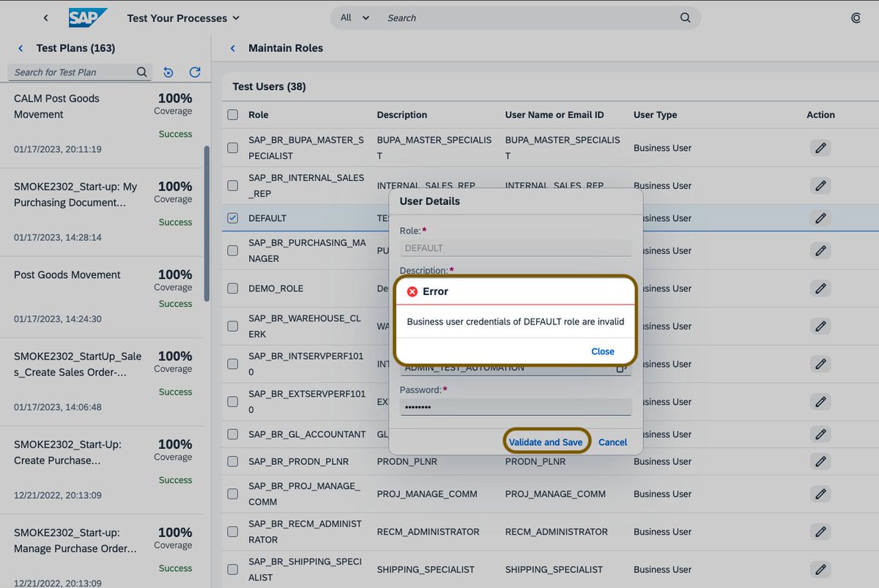879x588 pixels.
Task: Edit the SAP_BR_EXTSERVPERF1010 row pencil icon
Action: [820, 402]
